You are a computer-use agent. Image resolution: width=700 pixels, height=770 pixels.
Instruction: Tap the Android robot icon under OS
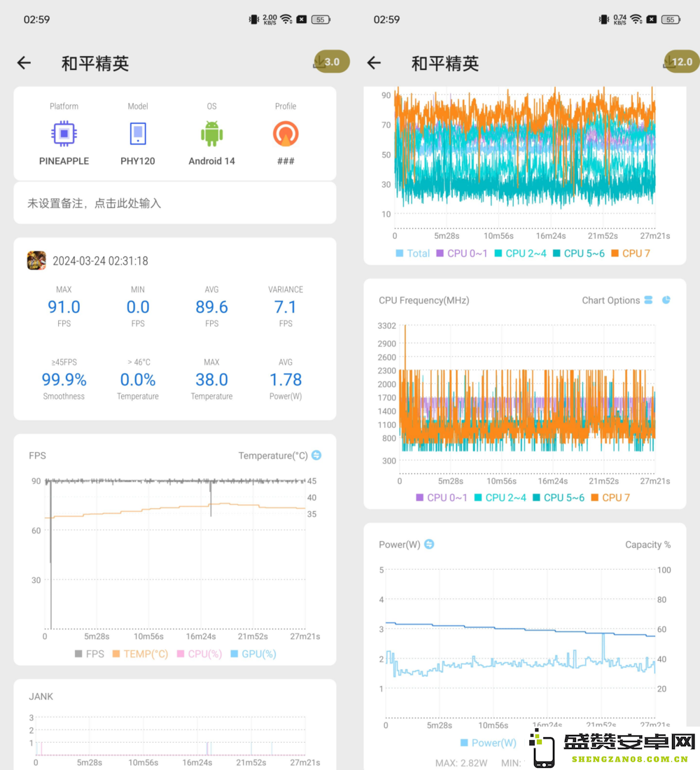click(x=211, y=134)
